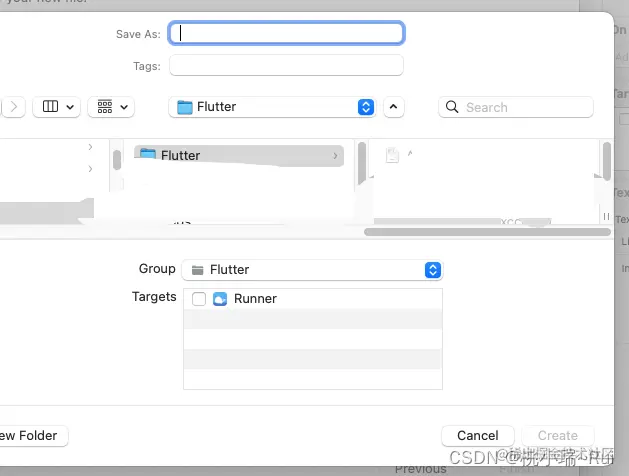This screenshot has height=476, width=629.
Task: Enable the Runner target checkbox
Action: click(199, 299)
